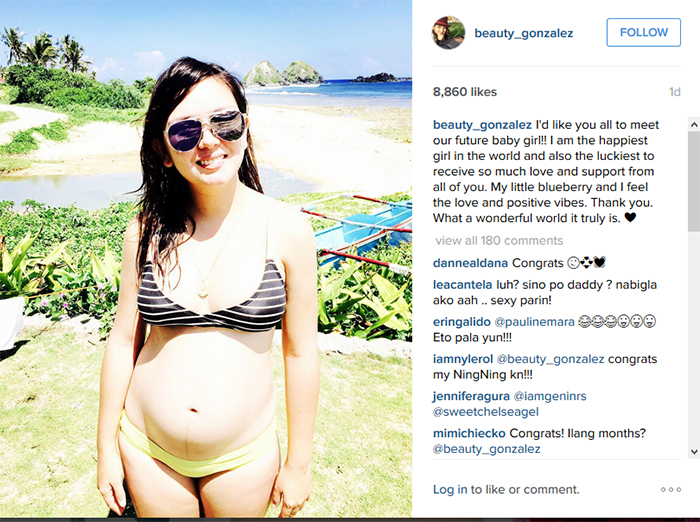Screen dimensions: 700x522
Task: Open jenniferagura's profile
Action: [x=471, y=396]
